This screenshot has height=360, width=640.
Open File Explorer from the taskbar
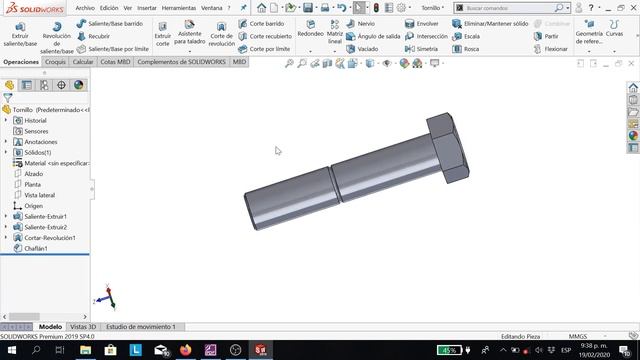point(86,350)
